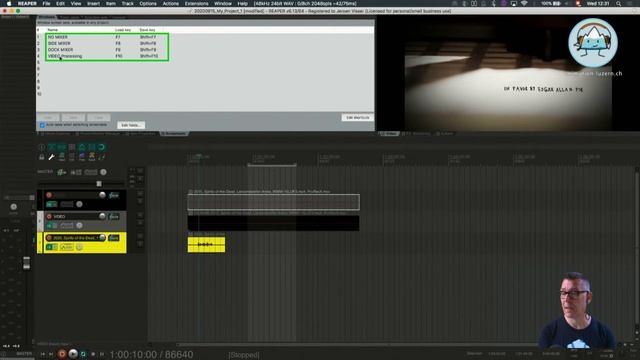The width and height of the screenshot is (640, 360).
Task: Click the lock icon in main toolbar
Action: (x=42, y=157)
